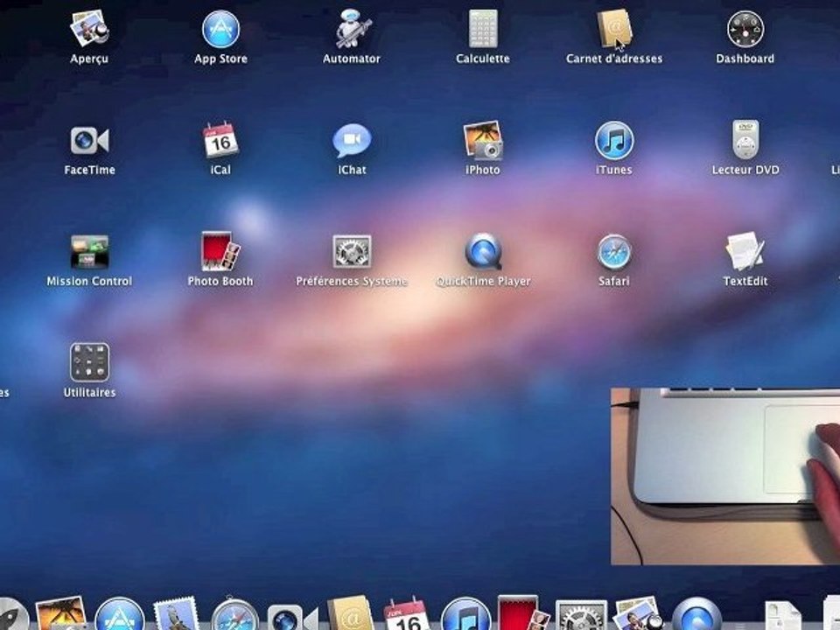Open iCal in the Launchpad grid

tap(220, 140)
